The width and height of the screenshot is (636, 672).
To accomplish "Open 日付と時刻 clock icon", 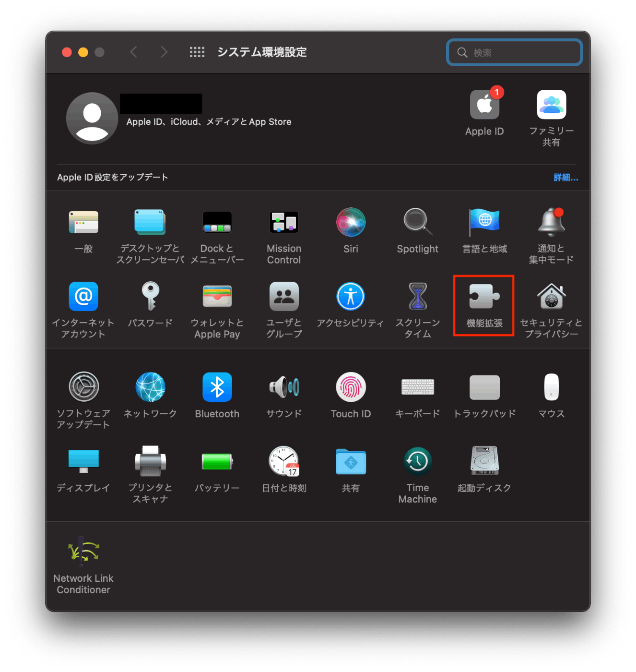I will (284, 461).
